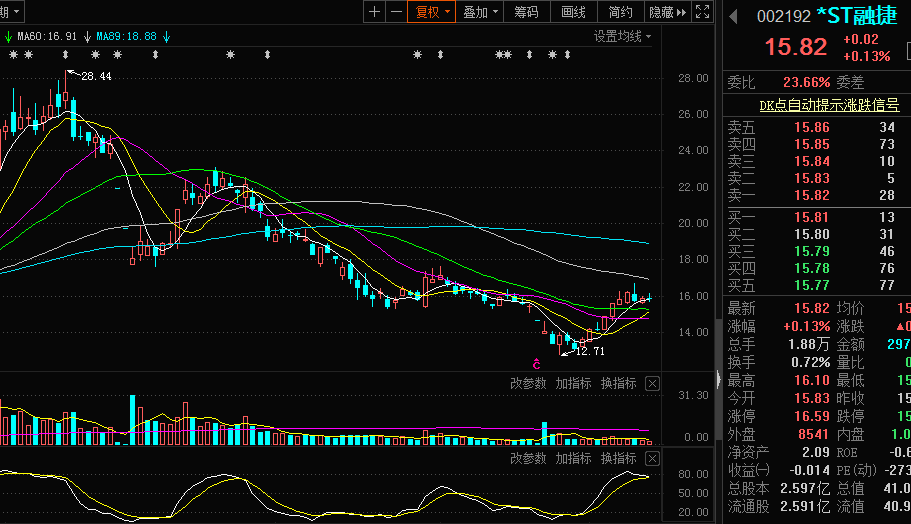Click the 总股本 value 2.597亿
The height and width of the screenshot is (524, 911).
click(805, 488)
